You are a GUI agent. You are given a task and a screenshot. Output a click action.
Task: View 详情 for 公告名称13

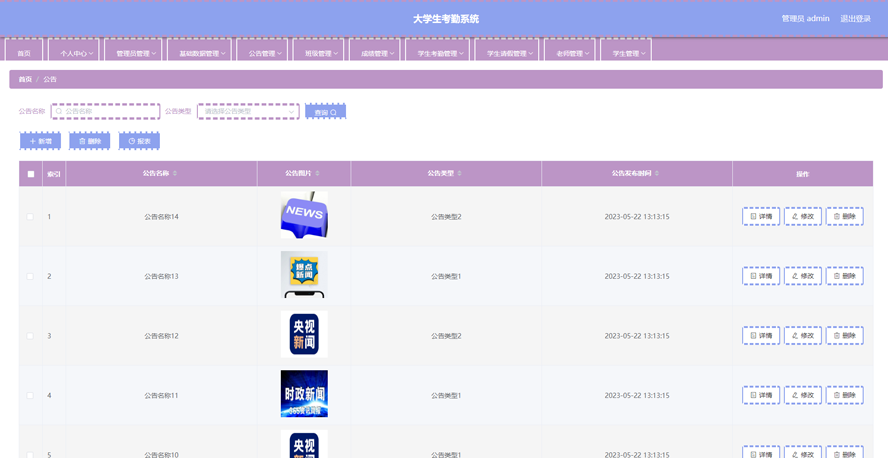point(761,276)
